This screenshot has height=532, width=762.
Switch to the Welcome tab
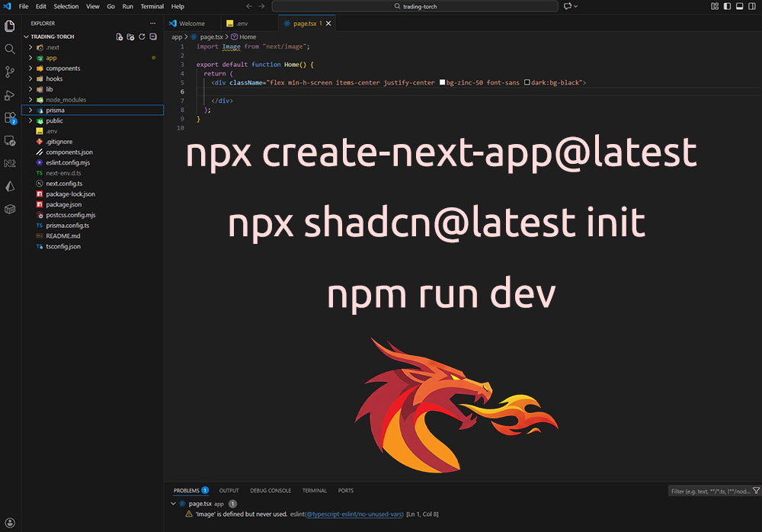[192, 24]
